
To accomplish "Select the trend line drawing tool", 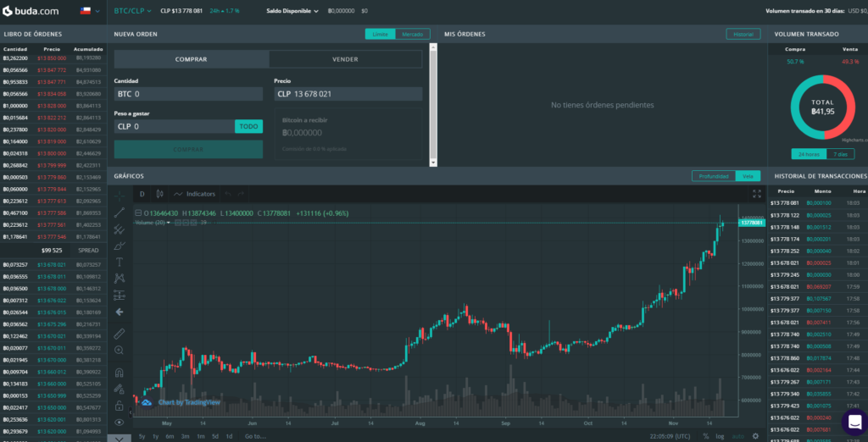I will pos(120,212).
